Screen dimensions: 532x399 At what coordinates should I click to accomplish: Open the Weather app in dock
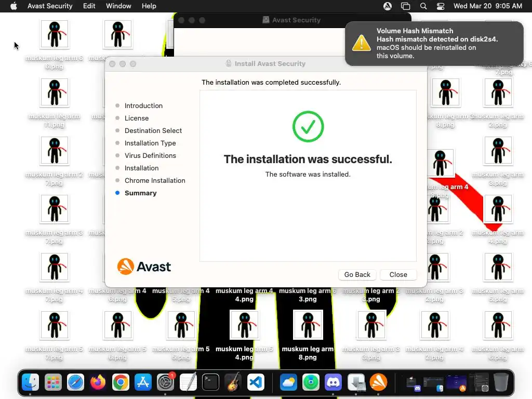(x=288, y=382)
